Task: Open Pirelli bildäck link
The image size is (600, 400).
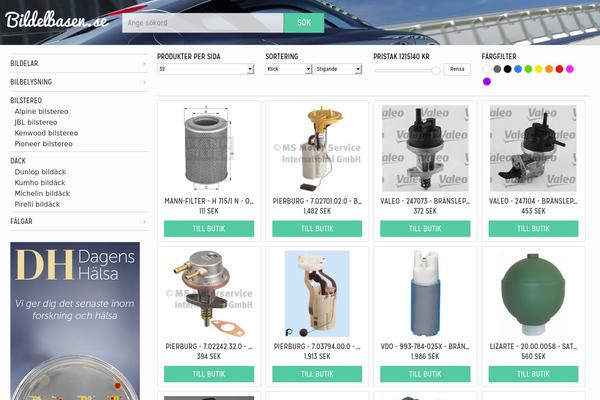Action: click(37, 204)
